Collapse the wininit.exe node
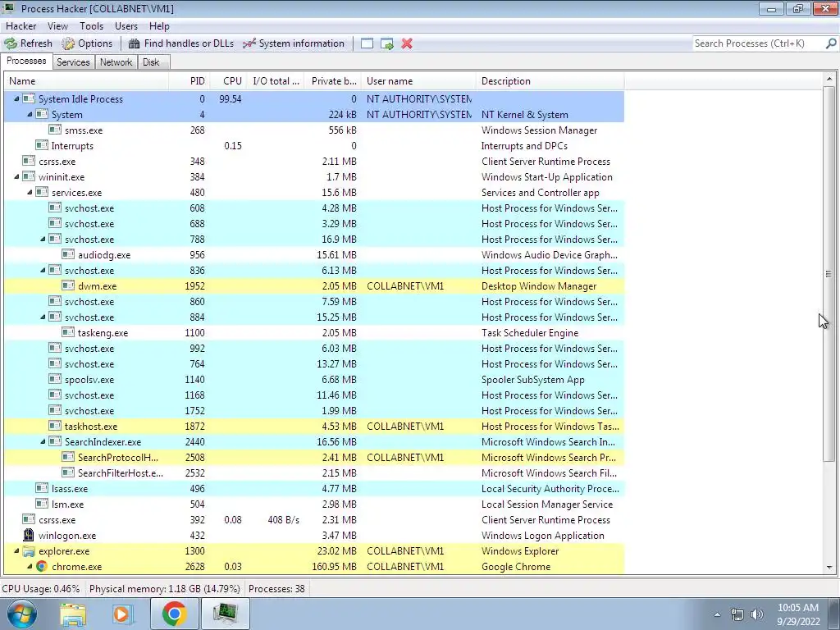 tap(16, 177)
